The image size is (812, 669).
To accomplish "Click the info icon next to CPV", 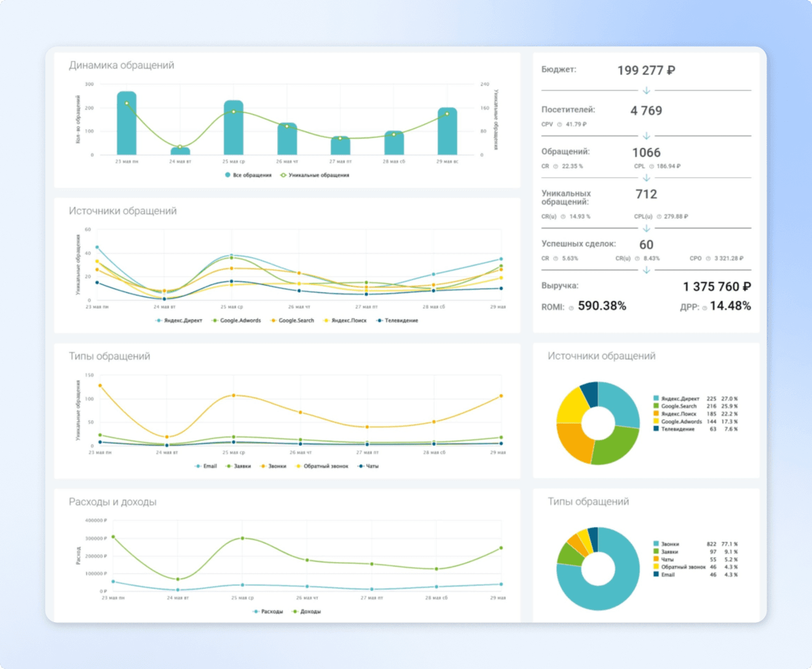I will [x=559, y=125].
